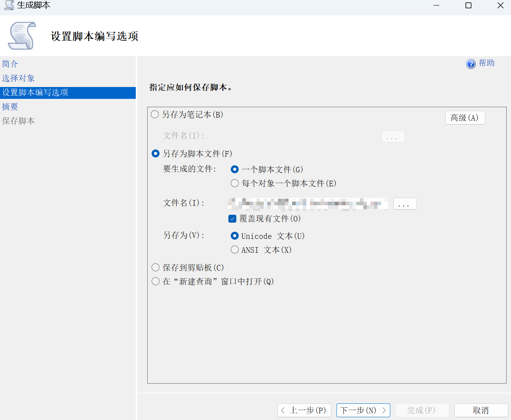511x420 pixels.
Task: Select ANSI 文本 encoding
Action: point(235,250)
